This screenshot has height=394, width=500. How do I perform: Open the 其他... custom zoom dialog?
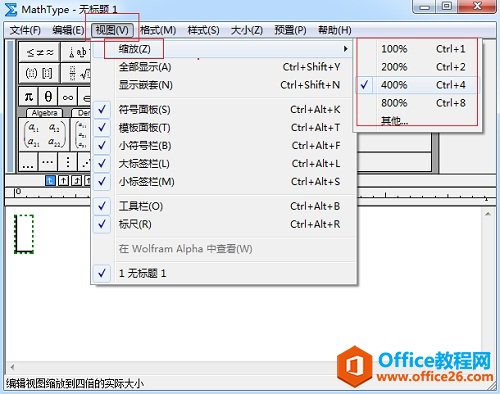pos(417,120)
